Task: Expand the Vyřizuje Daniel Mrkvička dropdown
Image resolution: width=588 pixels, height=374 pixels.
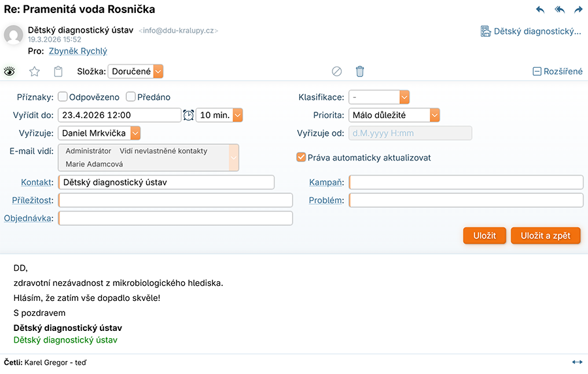Action: (x=135, y=133)
